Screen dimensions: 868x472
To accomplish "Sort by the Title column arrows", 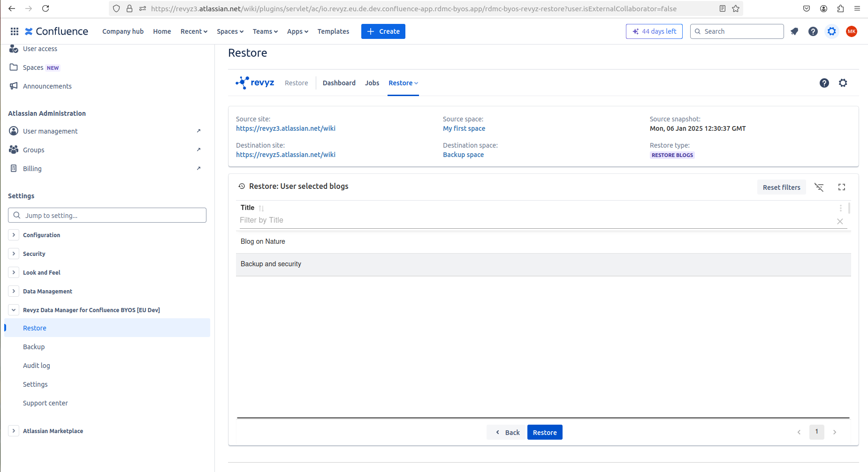I will pyautogui.click(x=261, y=208).
